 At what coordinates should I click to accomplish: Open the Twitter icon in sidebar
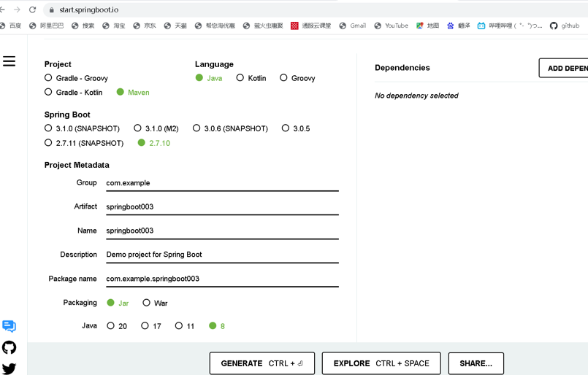(x=9, y=368)
